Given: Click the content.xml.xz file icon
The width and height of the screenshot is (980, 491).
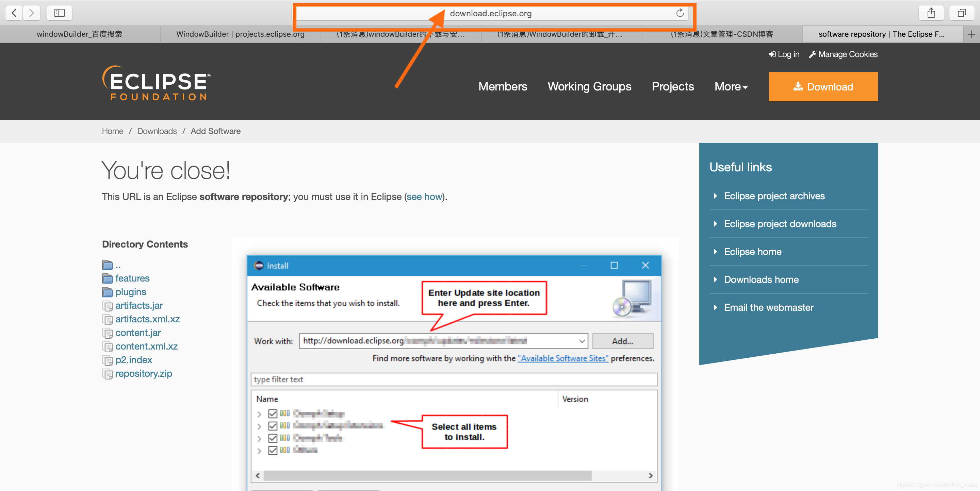Looking at the screenshot, I should [108, 346].
